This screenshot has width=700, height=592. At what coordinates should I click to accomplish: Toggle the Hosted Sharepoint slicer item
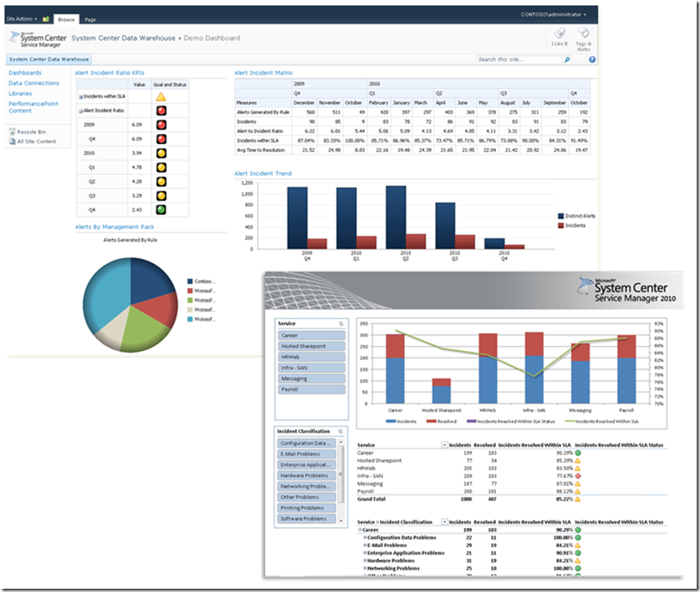[x=312, y=346]
